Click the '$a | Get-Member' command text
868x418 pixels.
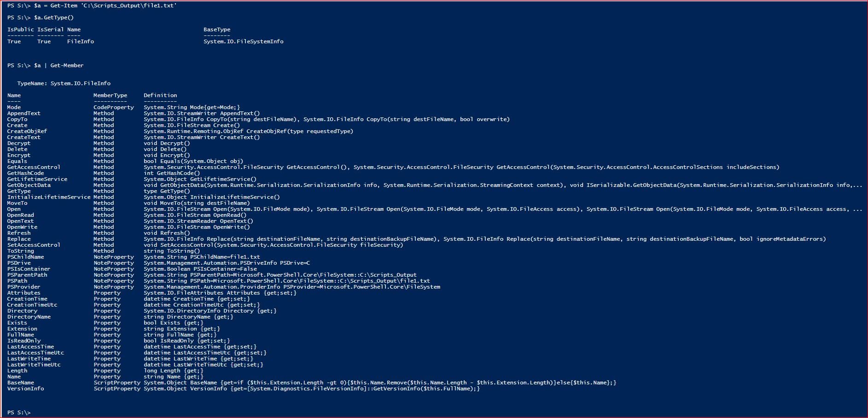click(59, 65)
